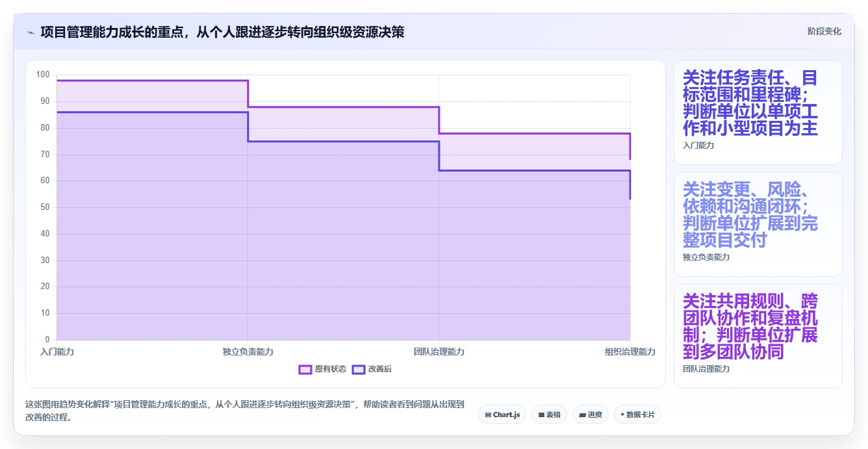Toggle the 改善后 legend entry

pos(372,369)
